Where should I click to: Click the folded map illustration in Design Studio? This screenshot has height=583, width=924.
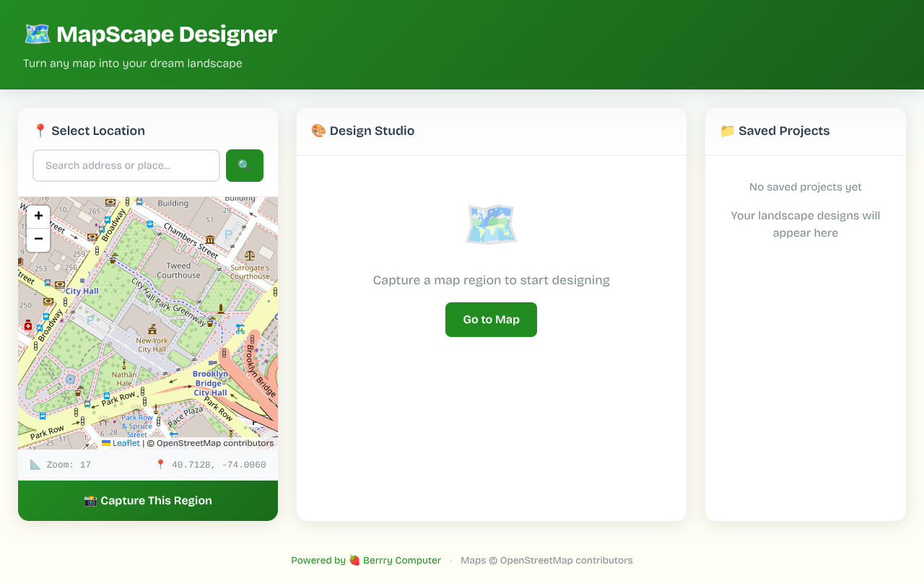[x=491, y=224]
